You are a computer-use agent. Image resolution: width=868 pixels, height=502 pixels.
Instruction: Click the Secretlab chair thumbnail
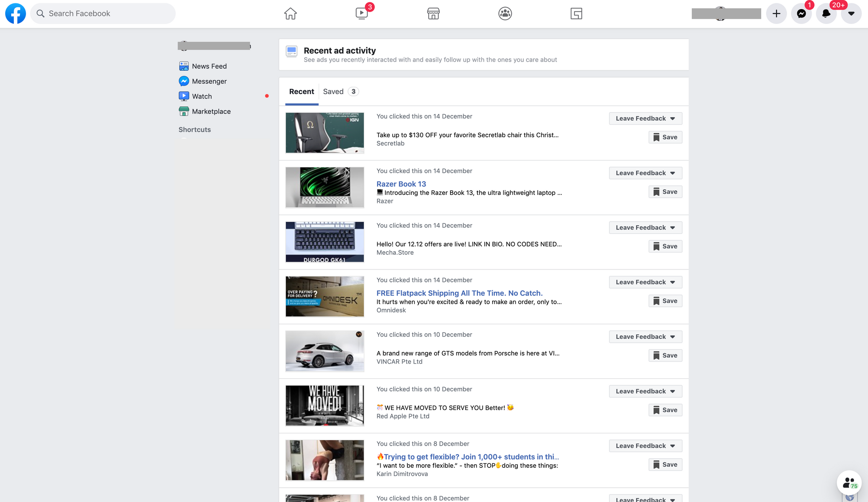(325, 133)
